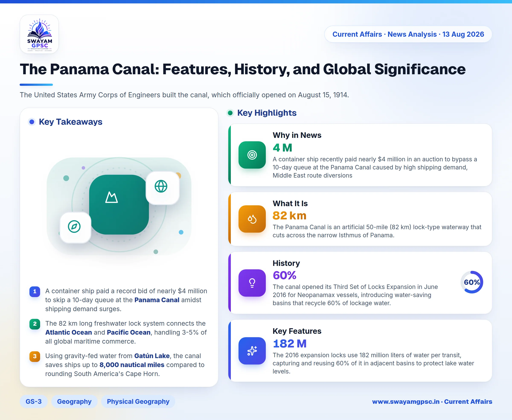
Task: Click the large teal mountain icon tile
Action: tap(119, 204)
